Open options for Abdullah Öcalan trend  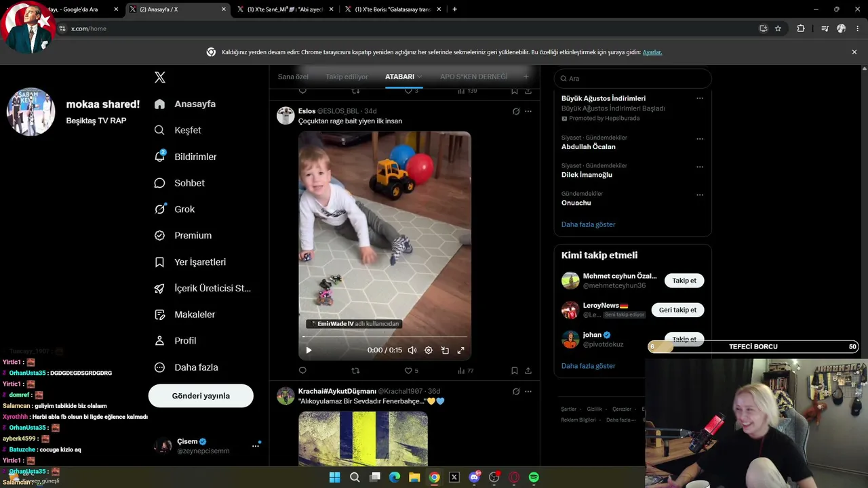(700, 139)
